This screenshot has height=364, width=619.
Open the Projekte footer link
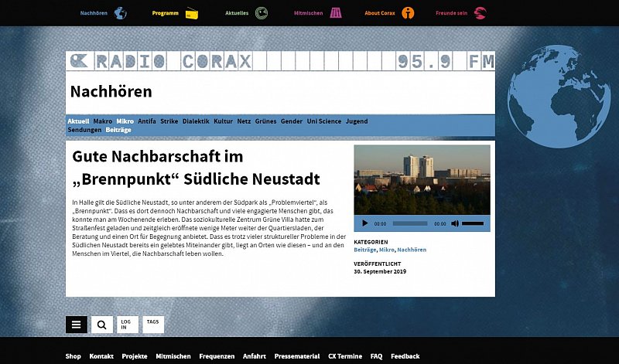point(135,356)
